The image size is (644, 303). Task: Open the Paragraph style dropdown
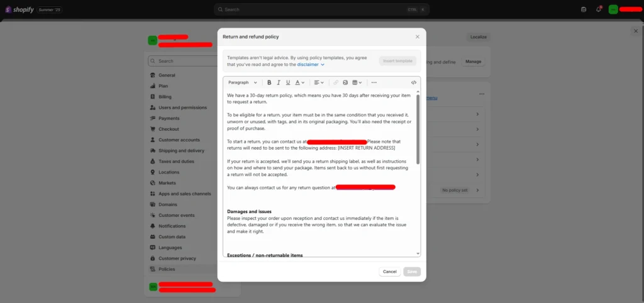click(243, 82)
